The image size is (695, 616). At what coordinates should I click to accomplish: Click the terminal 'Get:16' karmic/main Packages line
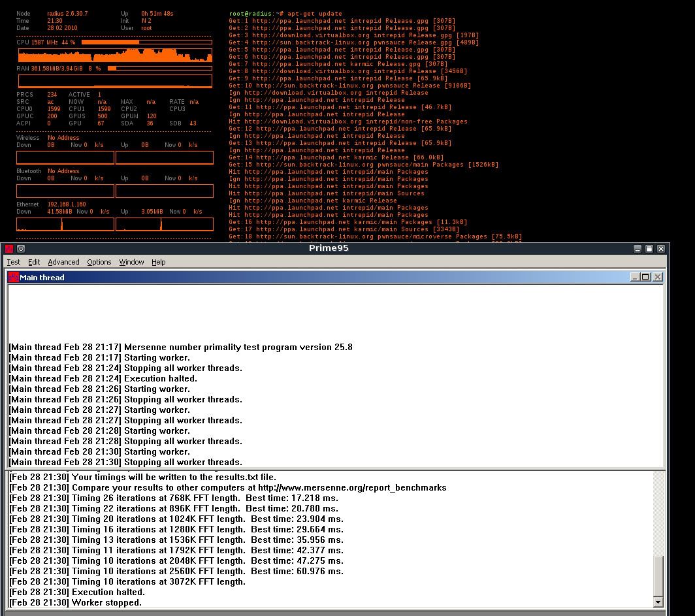pos(348,222)
